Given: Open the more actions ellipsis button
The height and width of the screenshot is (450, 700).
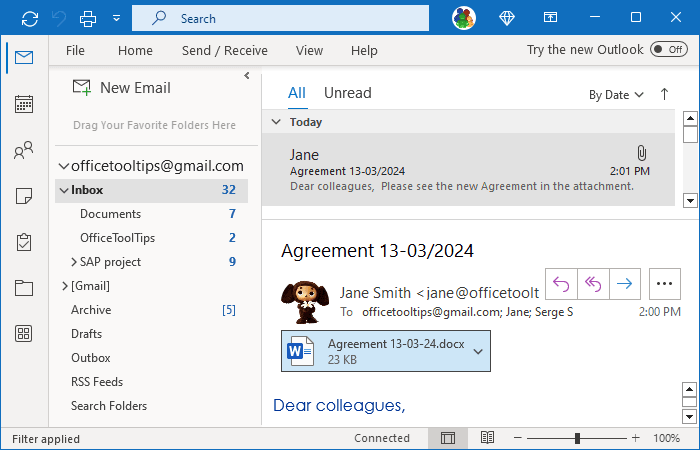Looking at the screenshot, I should pos(664,284).
